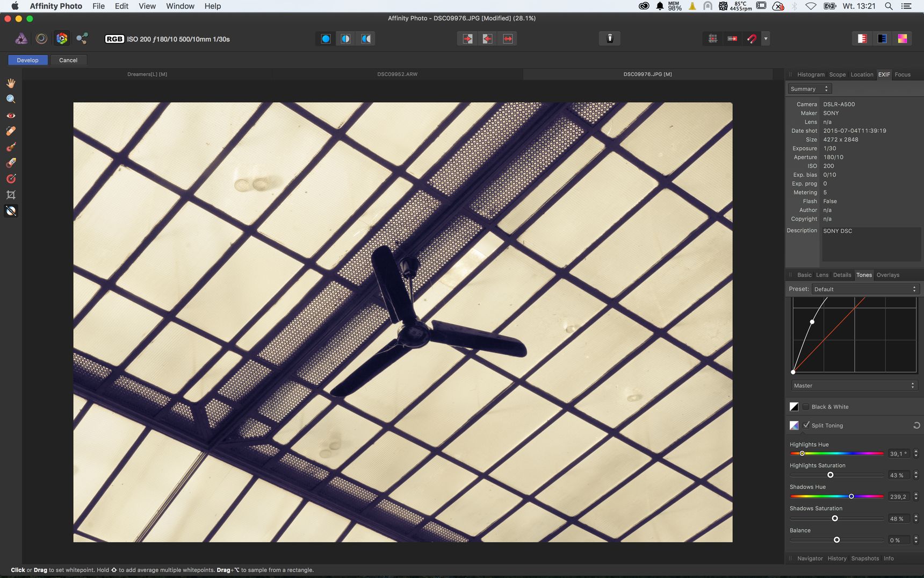Viewport: 924px width, 578px height.
Task: Uncheck the Split Toning checkbox
Action: (806, 425)
